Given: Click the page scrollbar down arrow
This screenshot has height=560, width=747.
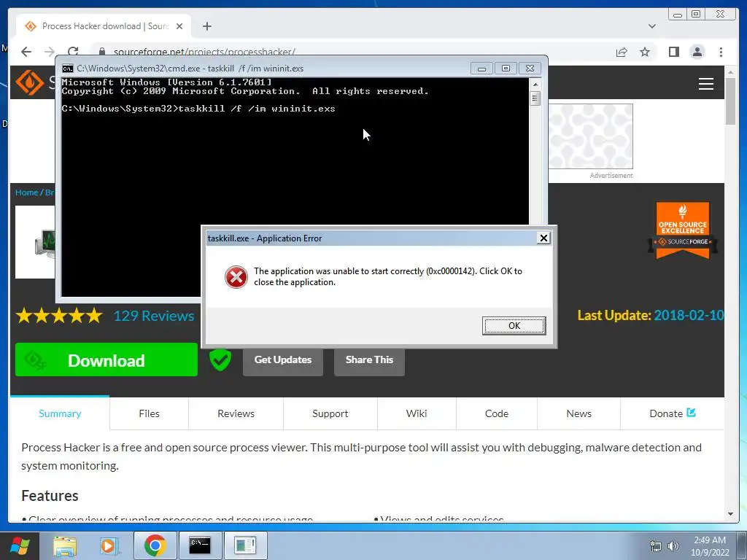Looking at the screenshot, I should [x=730, y=514].
